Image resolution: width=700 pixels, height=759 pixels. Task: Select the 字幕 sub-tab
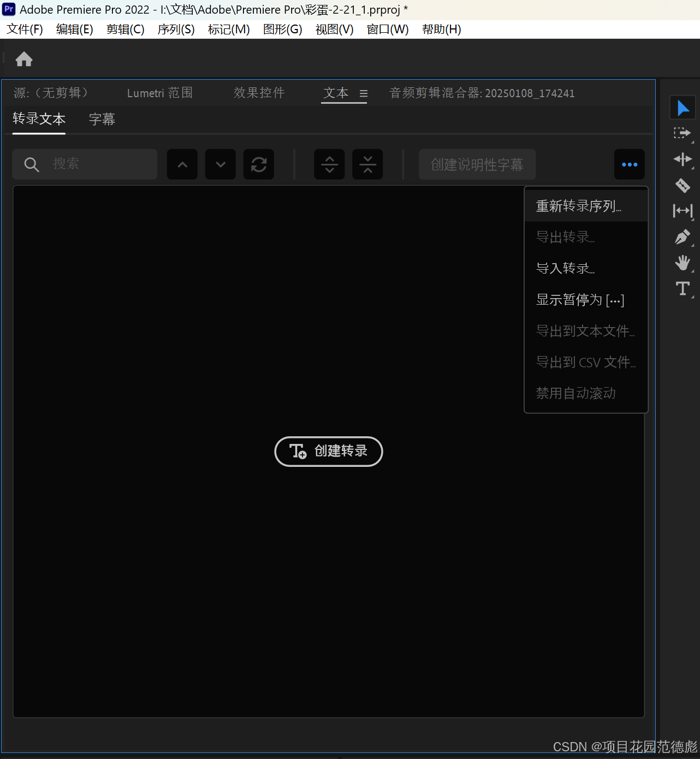click(x=102, y=119)
